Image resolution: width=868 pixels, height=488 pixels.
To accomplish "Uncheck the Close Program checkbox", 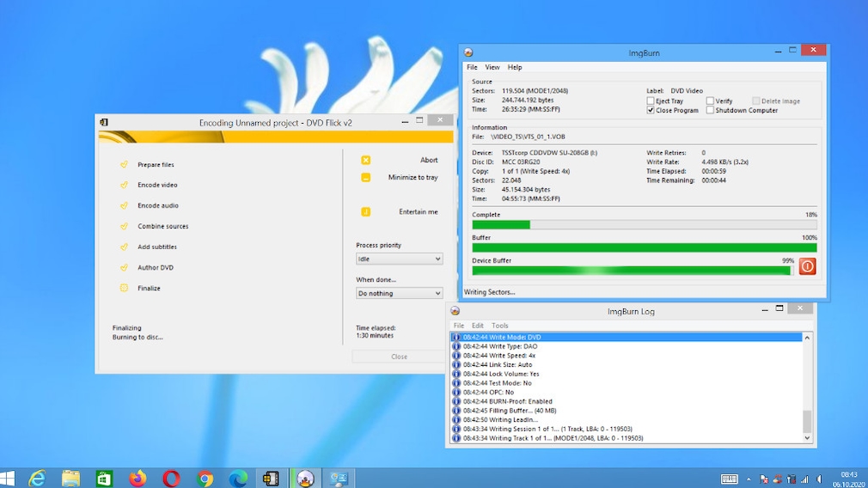I will [651, 110].
